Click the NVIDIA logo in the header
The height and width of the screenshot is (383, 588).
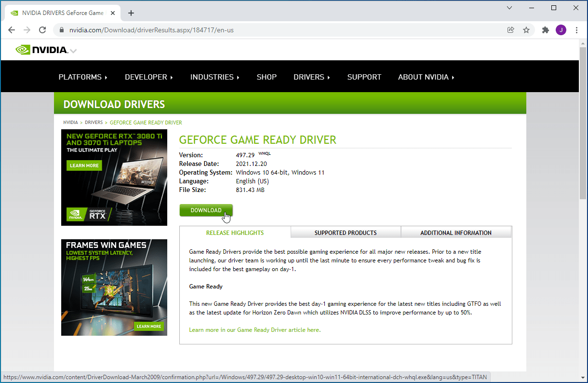coord(42,50)
